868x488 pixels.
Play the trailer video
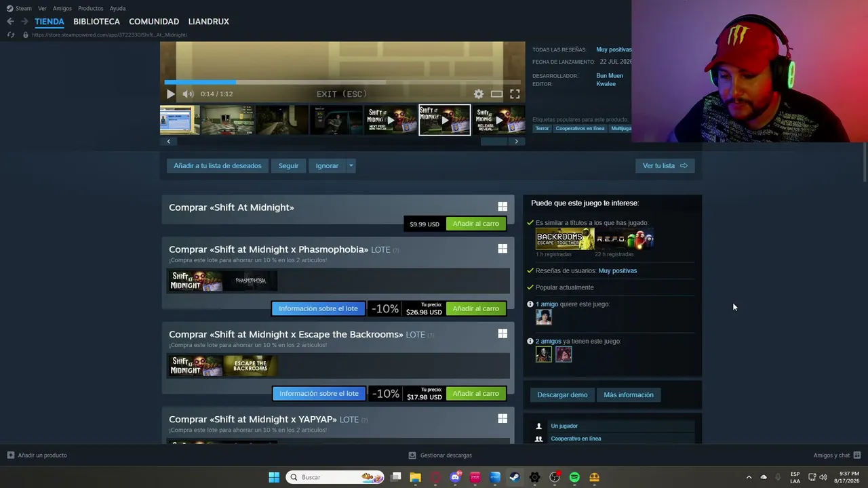point(171,94)
